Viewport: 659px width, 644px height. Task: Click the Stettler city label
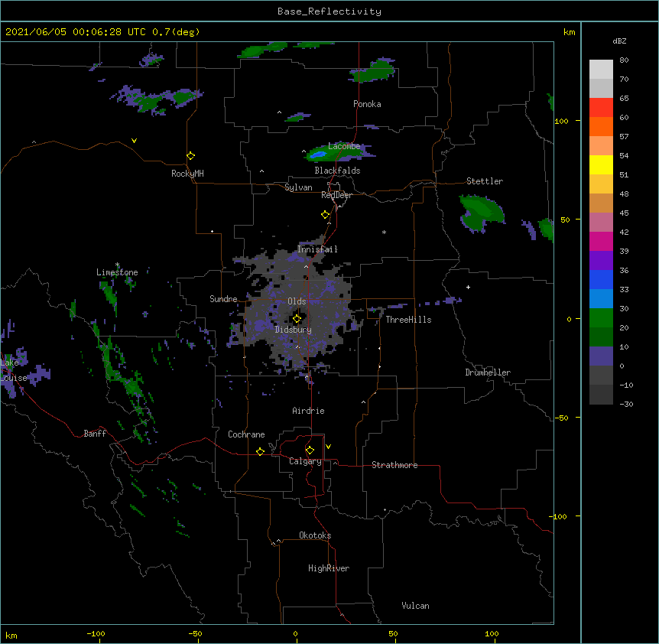click(485, 181)
